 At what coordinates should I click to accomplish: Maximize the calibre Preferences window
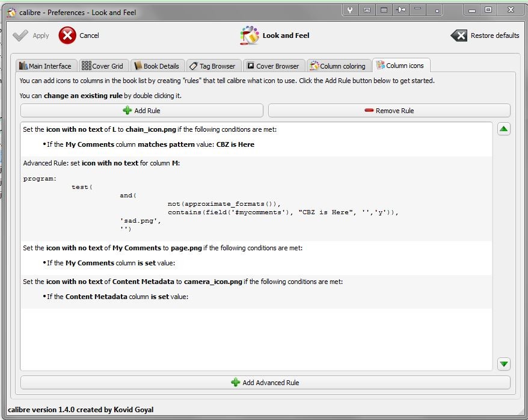[x=488, y=10]
